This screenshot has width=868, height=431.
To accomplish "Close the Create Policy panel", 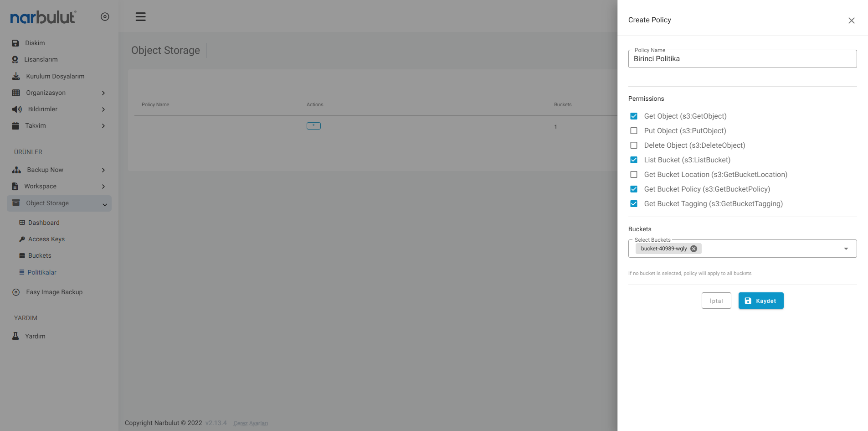I will tap(851, 21).
